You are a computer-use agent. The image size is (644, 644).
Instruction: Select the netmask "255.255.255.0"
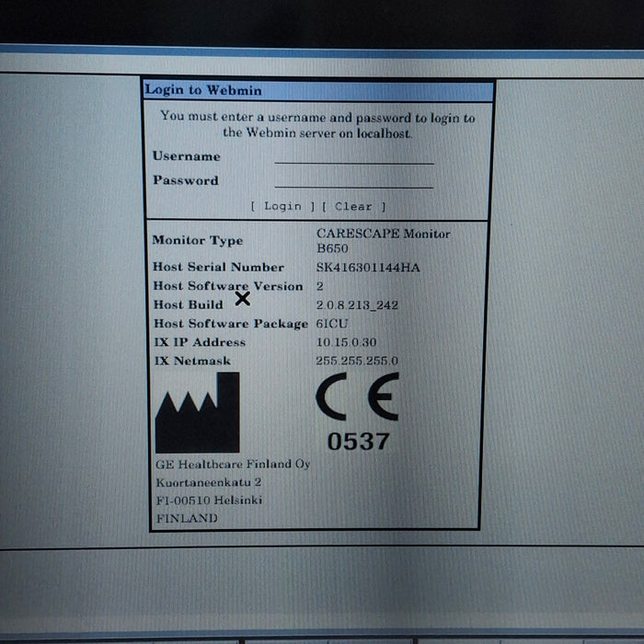click(357, 361)
